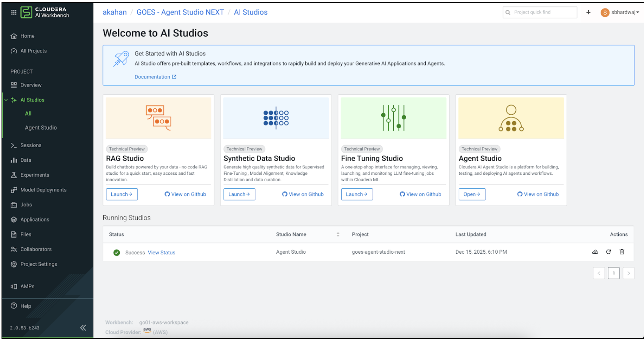Click the plus icon to create new
The image size is (644, 339).
point(588,12)
